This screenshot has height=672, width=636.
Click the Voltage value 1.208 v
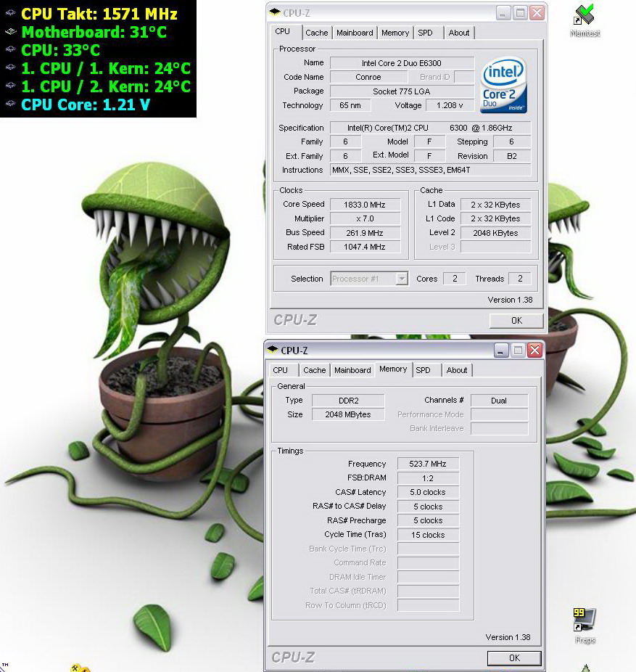click(x=450, y=105)
